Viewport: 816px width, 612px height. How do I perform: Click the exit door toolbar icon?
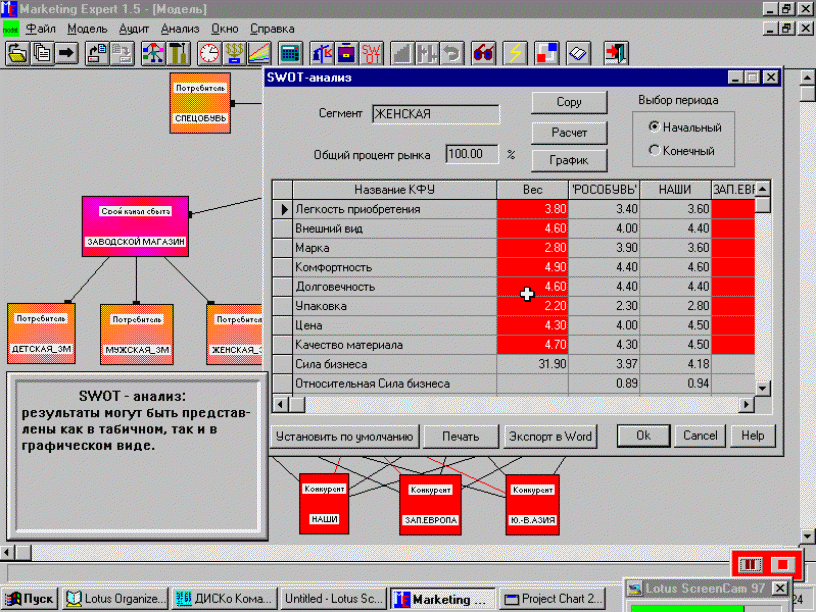(x=616, y=53)
